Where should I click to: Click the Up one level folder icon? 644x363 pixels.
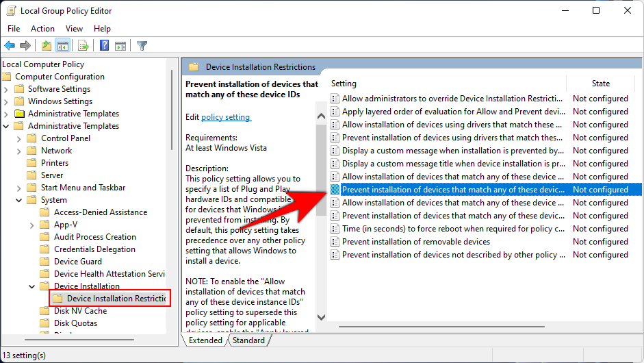pyautogui.click(x=47, y=46)
